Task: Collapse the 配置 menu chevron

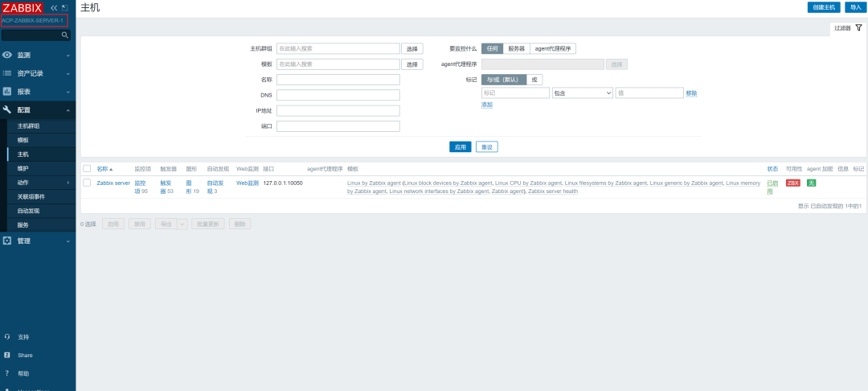Action: [68, 110]
